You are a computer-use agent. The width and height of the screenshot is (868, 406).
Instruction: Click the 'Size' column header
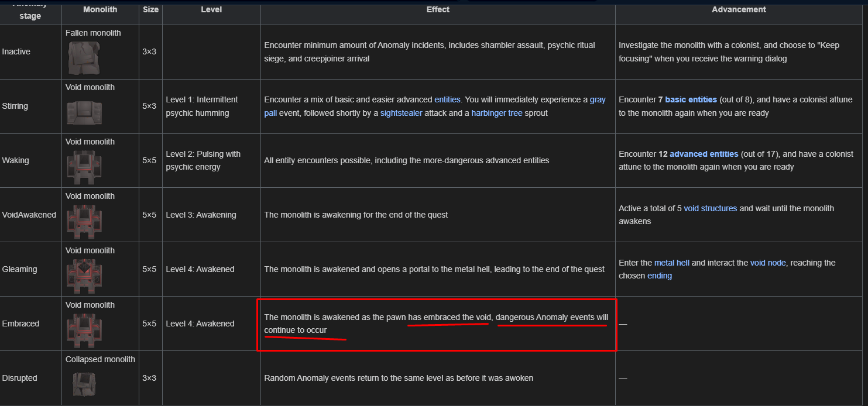pyautogui.click(x=150, y=10)
